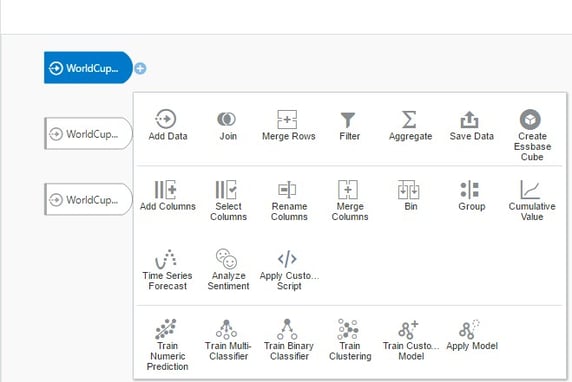Pick Apply Custom Script option

point(289,270)
